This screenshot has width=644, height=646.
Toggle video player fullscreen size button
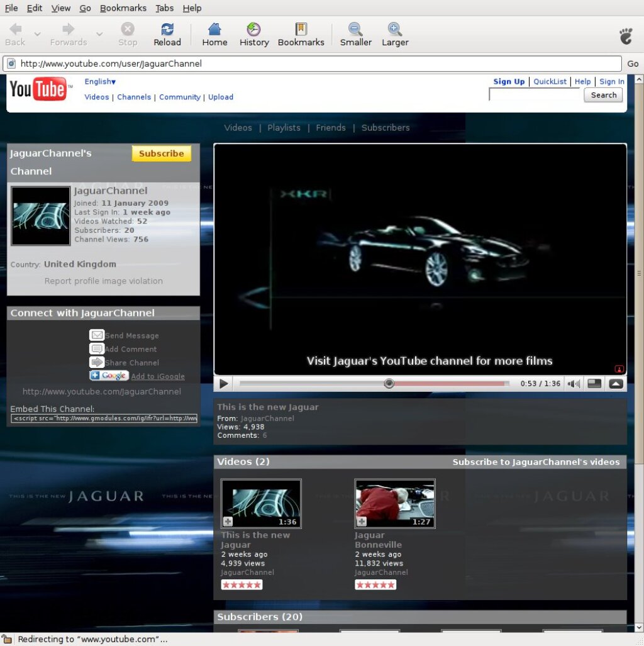point(594,384)
